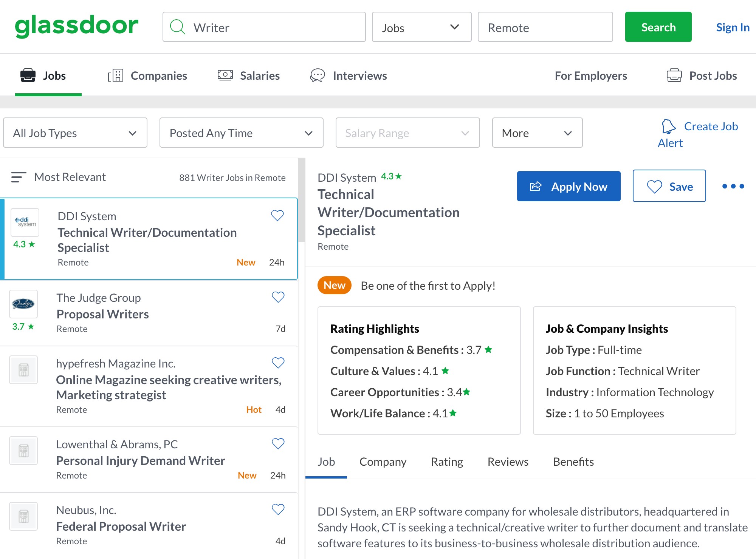This screenshot has height=559, width=756.
Task: Click the Salaries money icon
Action: tap(225, 75)
